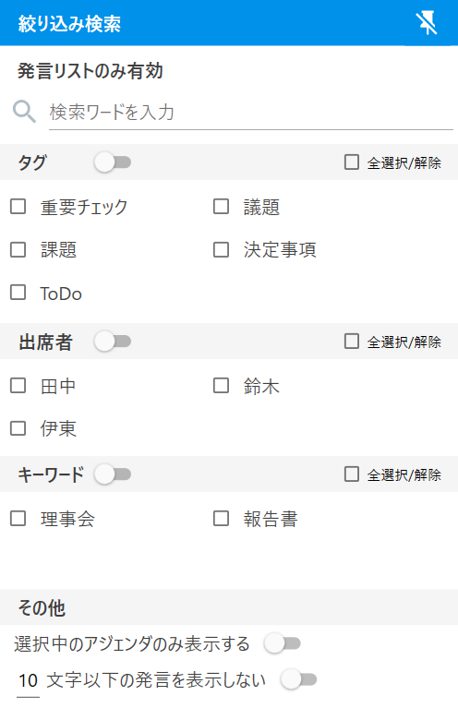Toggle the タグ filter switch

113,163
